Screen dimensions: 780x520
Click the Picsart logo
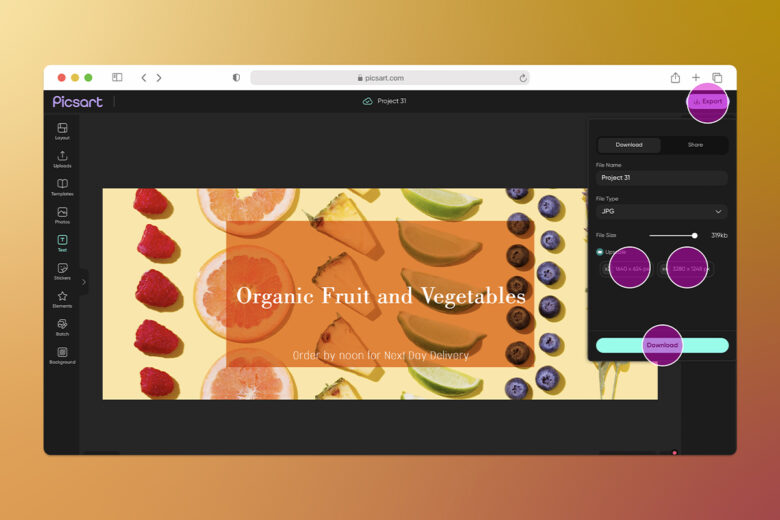pyautogui.click(x=78, y=102)
